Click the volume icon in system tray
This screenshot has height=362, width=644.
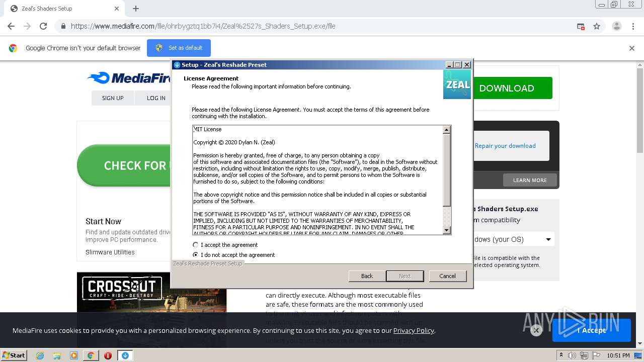pos(572,355)
